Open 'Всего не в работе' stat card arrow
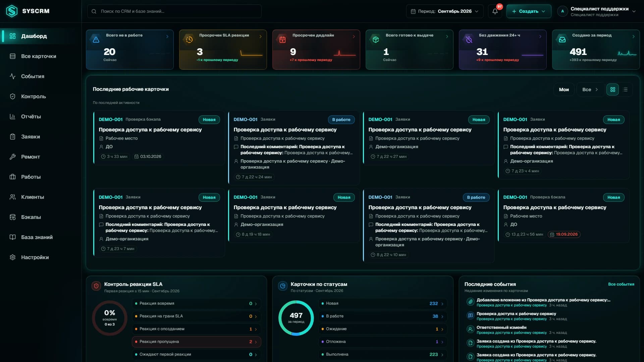The image size is (644, 362). point(167,37)
